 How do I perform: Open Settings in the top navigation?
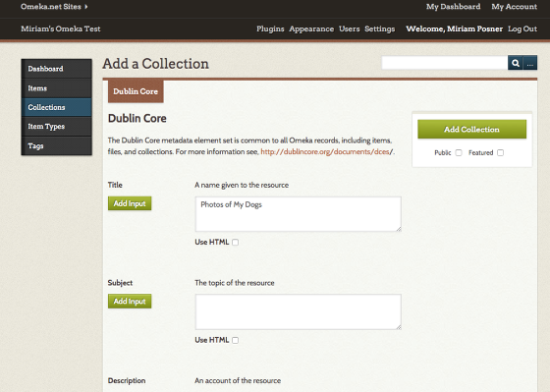click(x=379, y=28)
